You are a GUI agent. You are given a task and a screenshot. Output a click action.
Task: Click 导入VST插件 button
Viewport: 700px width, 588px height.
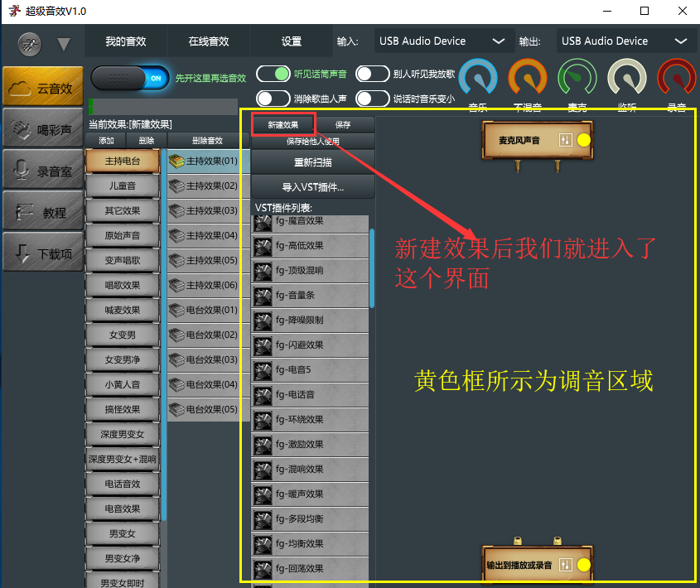[313, 187]
